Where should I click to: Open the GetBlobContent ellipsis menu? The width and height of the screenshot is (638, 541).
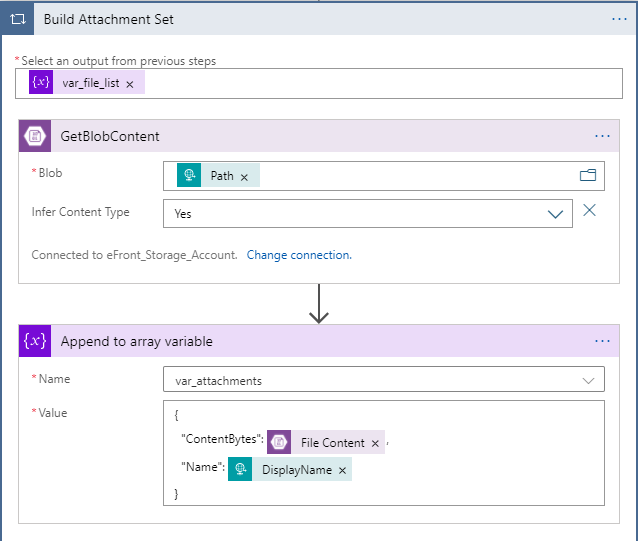602,136
